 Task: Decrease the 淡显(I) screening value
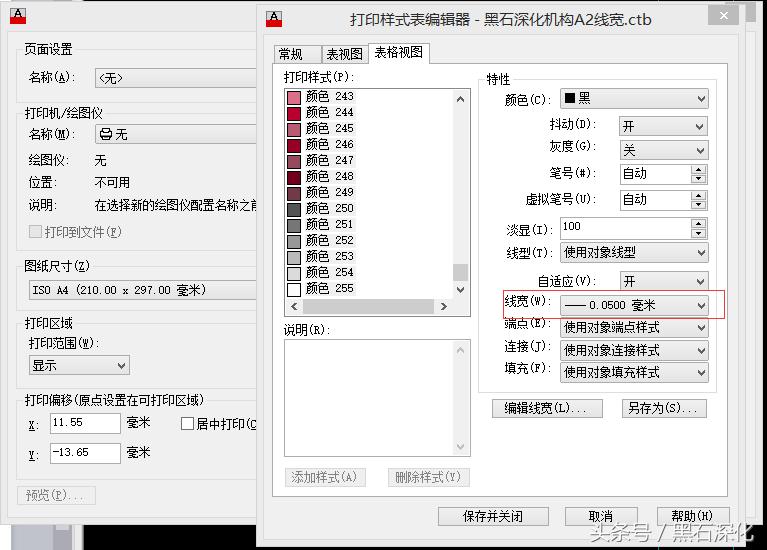pyautogui.click(x=699, y=233)
